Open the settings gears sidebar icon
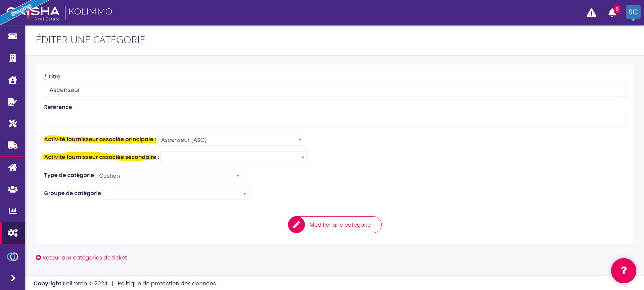This screenshot has height=290, width=644. pos(13,233)
